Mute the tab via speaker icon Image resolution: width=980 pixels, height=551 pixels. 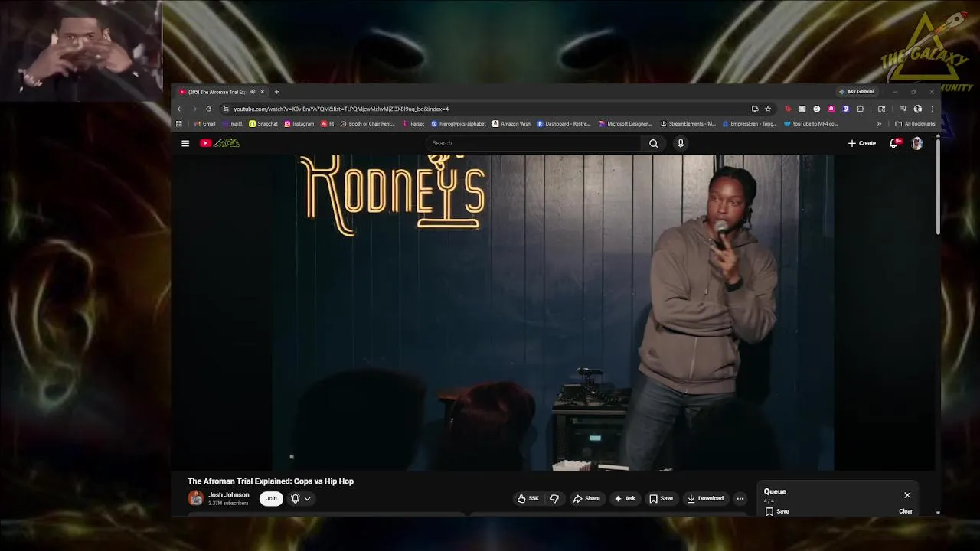tap(252, 92)
